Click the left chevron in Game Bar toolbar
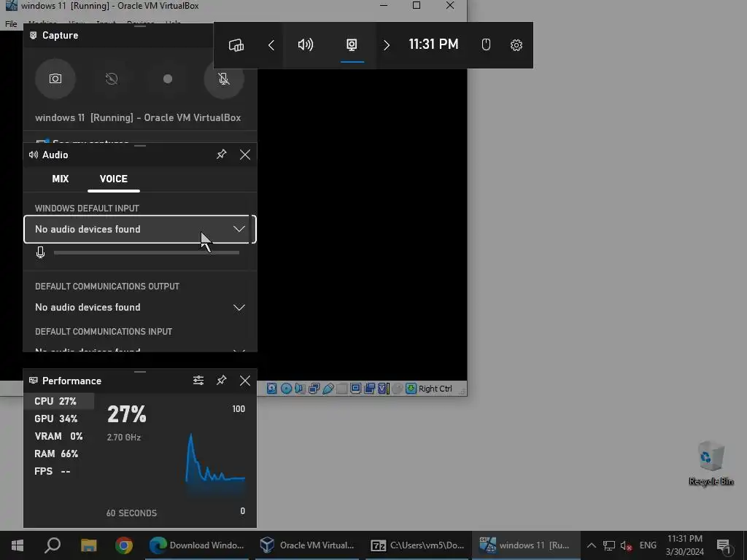747x560 pixels. [x=271, y=45]
